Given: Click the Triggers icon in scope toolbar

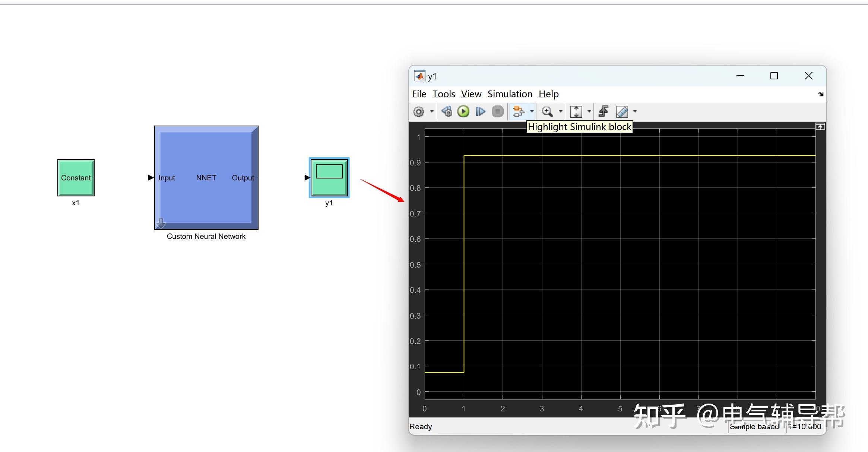Looking at the screenshot, I should pyautogui.click(x=604, y=111).
